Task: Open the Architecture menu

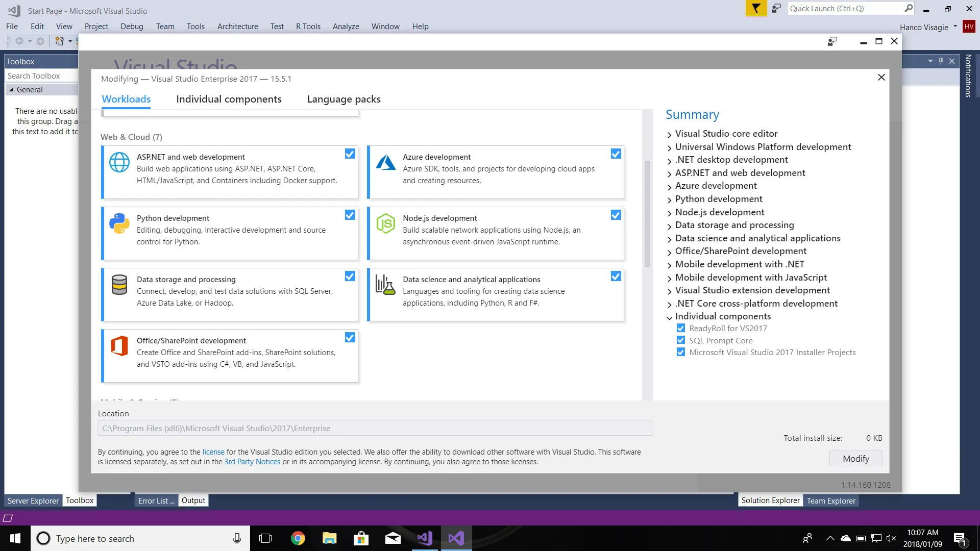Action: click(237, 27)
